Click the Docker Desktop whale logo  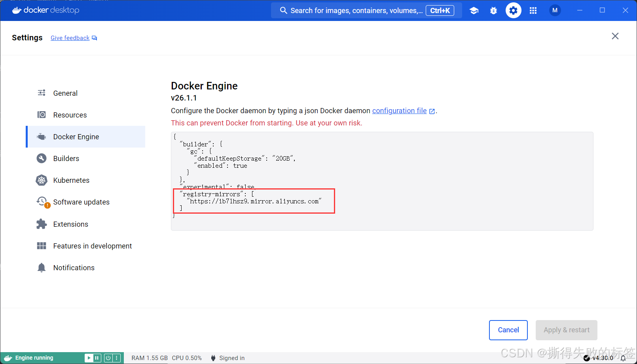click(17, 10)
